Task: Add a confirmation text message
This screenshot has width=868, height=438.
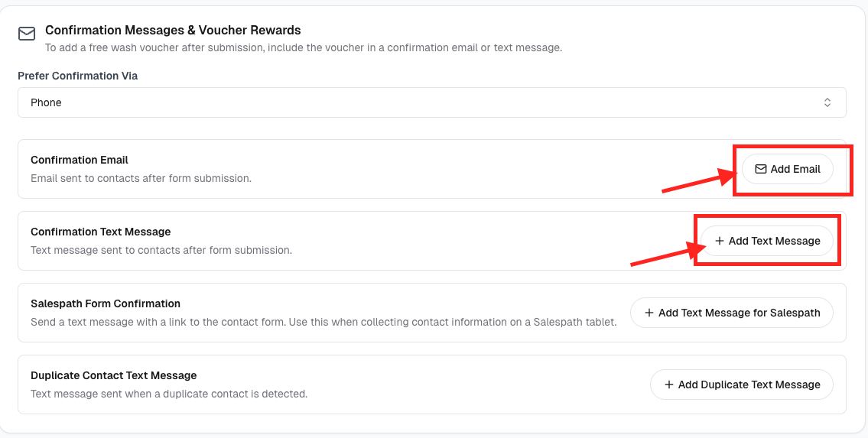Action: 767,241
